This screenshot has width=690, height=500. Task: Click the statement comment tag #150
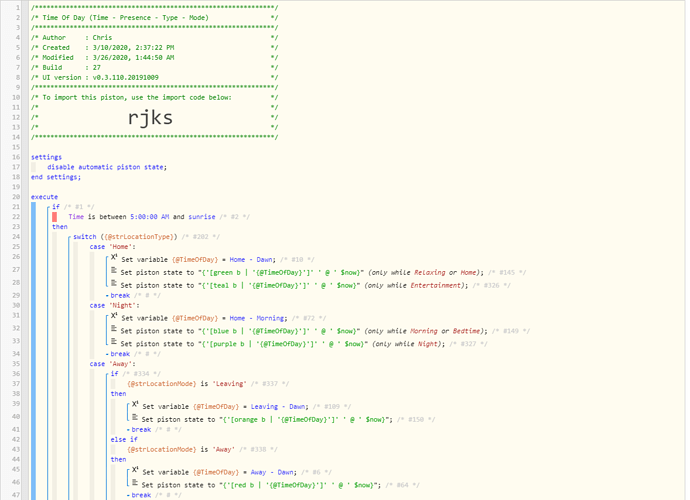click(416, 419)
